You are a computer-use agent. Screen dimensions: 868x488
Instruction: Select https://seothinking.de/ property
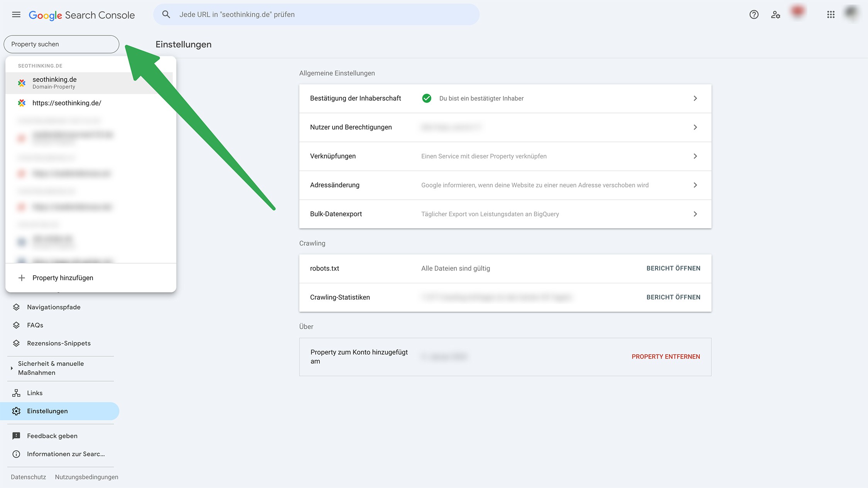(x=67, y=103)
